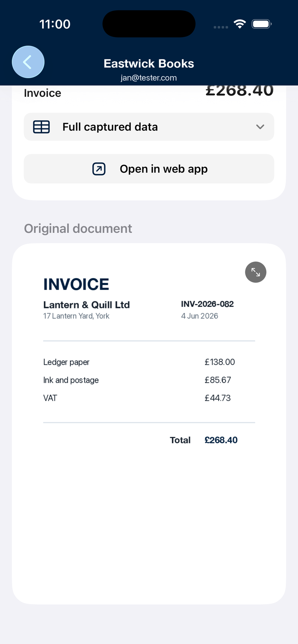
Task: Tap the jan@tester.com account email
Action: pyautogui.click(x=149, y=78)
